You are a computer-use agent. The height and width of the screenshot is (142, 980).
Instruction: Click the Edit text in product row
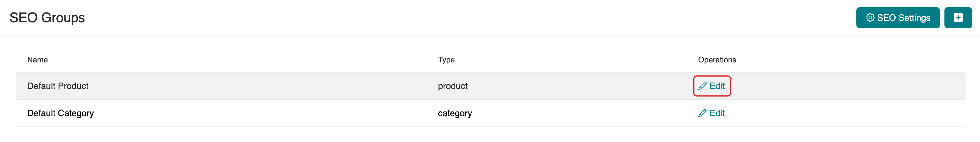point(717,86)
